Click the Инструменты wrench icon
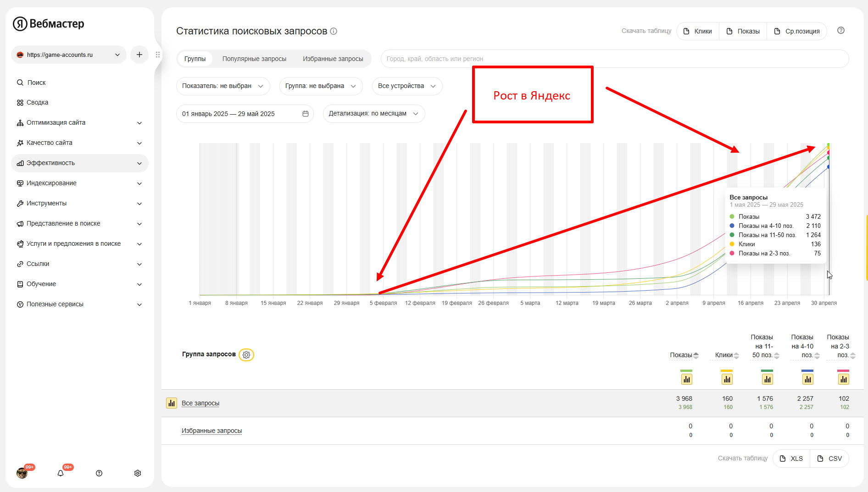The height and width of the screenshot is (492, 868). coord(20,204)
